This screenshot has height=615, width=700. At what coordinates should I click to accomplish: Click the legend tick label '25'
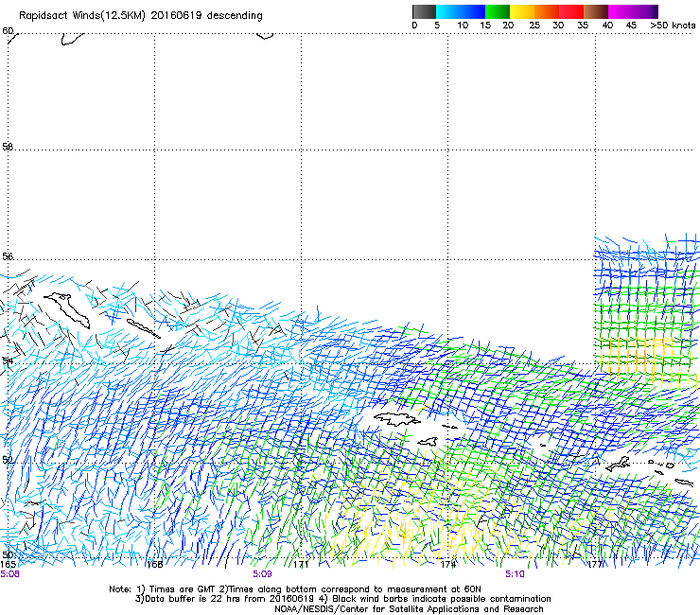pyautogui.click(x=534, y=26)
